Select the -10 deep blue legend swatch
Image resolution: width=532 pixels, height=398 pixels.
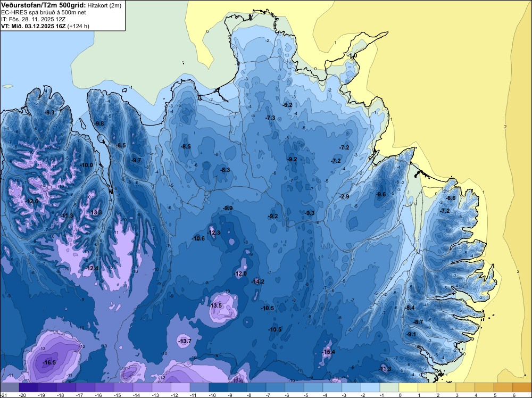[219, 387]
